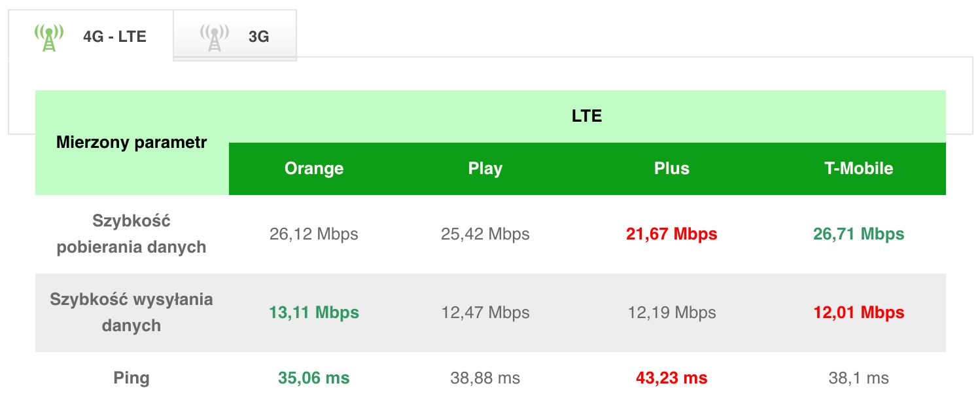Click Plus's red 21,67 Mbps value
The height and width of the screenshot is (411, 980).
(672, 234)
